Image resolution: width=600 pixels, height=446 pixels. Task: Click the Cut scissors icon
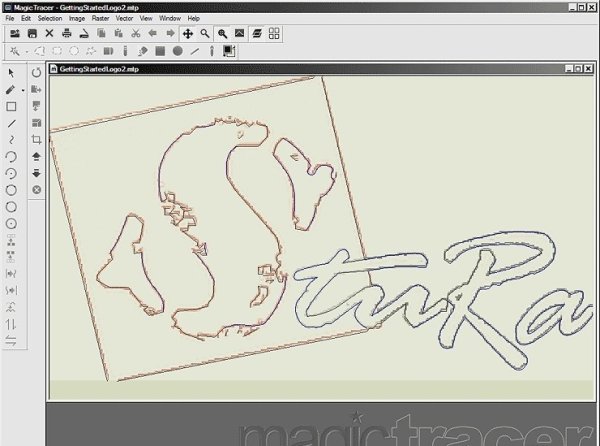coord(136,33)
